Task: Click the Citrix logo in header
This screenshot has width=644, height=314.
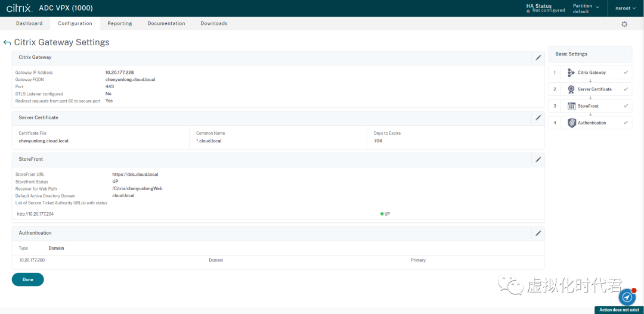Action: [19, 8]
